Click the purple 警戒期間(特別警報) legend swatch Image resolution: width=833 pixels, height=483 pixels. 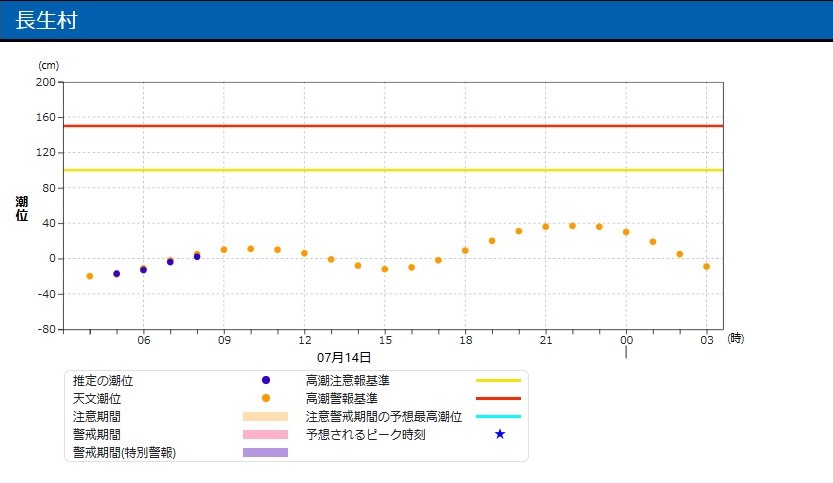(265, 452)
